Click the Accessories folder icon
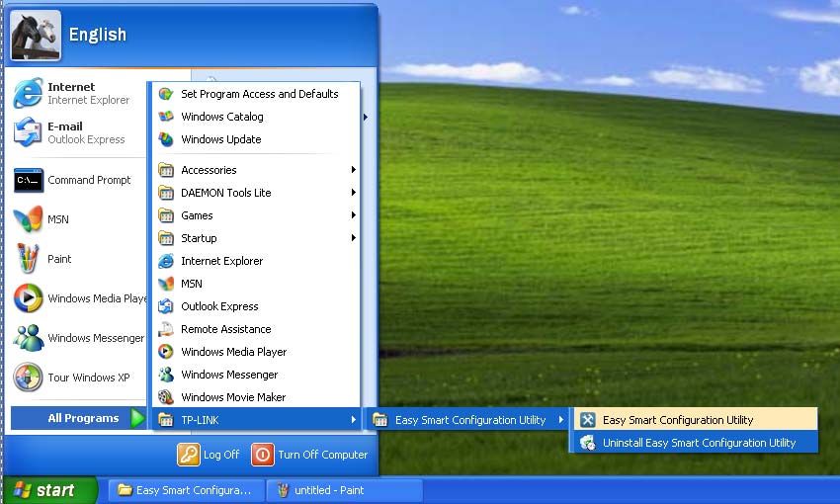The image size is (840, 504). point(166,170)
